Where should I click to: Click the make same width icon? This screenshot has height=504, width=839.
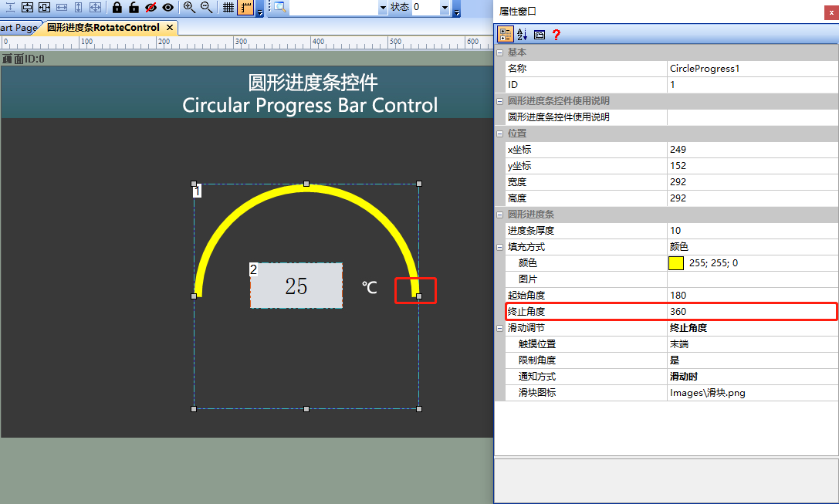click(x=62, y=7)
